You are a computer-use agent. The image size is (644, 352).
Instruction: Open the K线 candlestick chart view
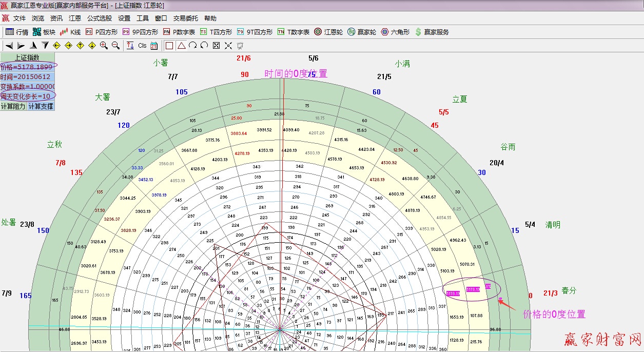point(70,32)
